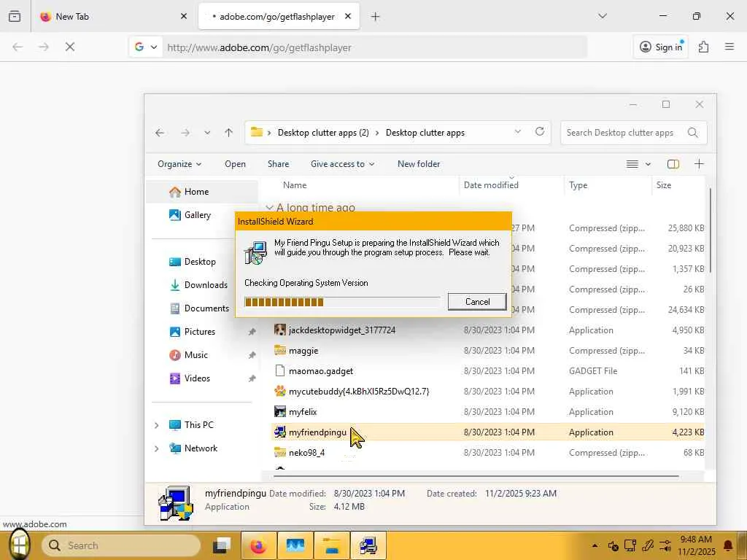Image resolution: width=747 pixels, height=560 pixels.
Task: Open the Windows Start button
Action: [x=20, y=544]
